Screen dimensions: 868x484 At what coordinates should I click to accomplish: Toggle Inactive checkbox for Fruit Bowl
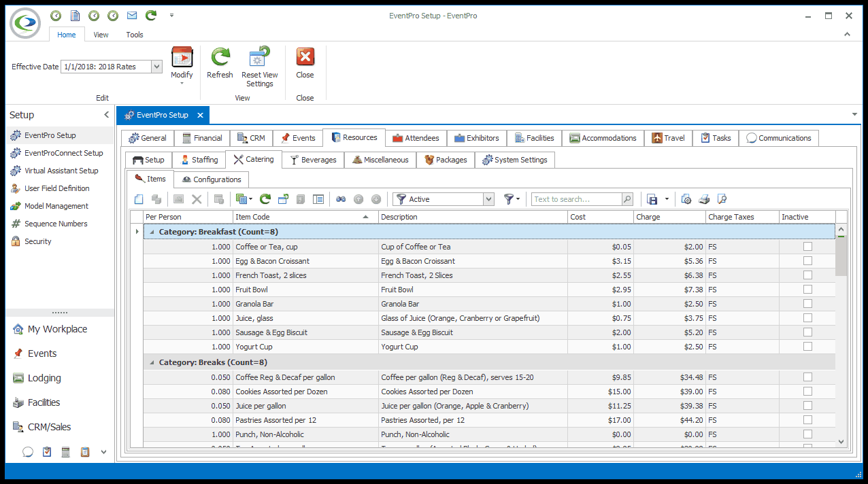point(807,290)
